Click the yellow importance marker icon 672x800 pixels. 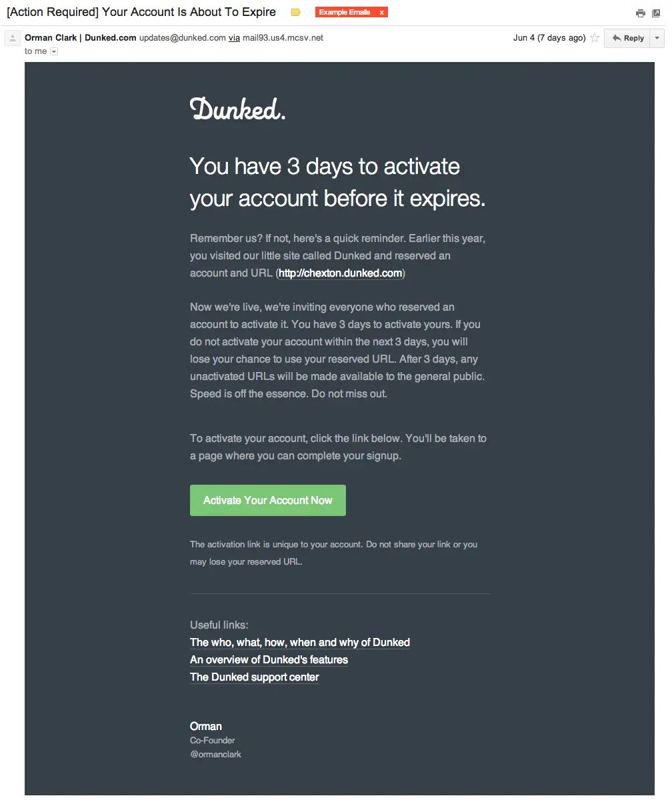pyautogui.click(x=297, y=13)
